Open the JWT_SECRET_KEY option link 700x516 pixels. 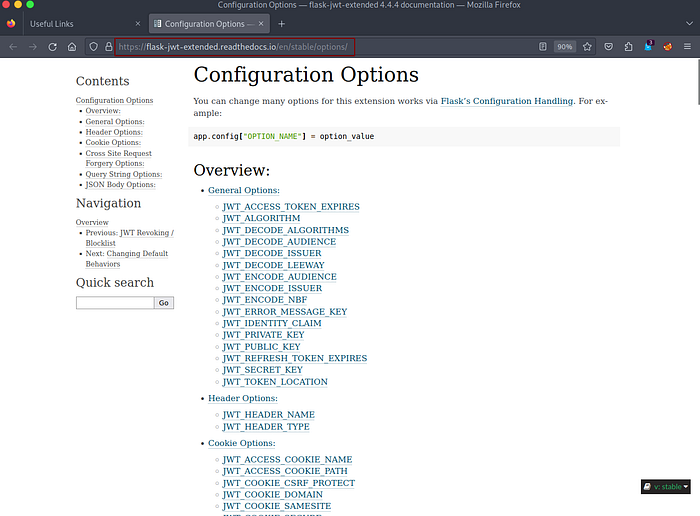[262, 370]
